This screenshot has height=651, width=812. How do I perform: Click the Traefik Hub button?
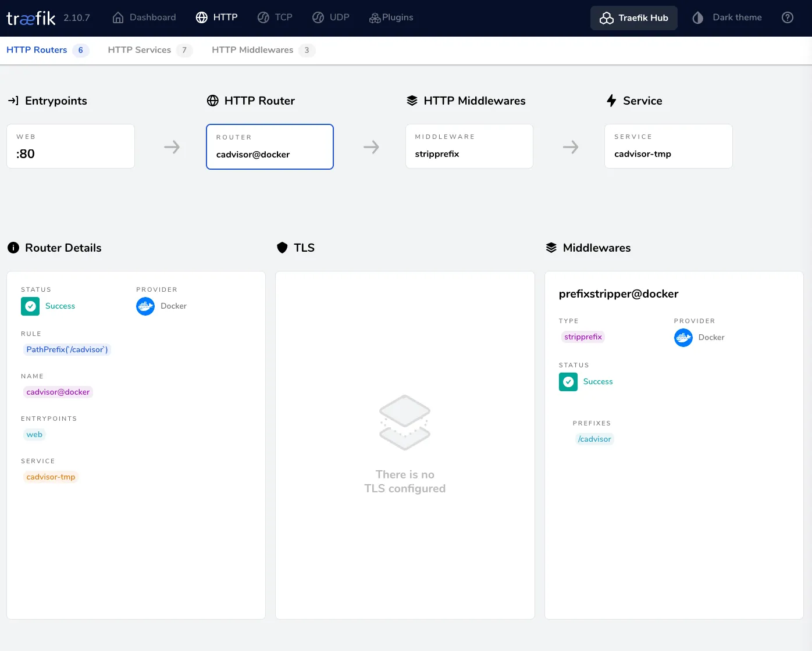(x=633, y=18)
